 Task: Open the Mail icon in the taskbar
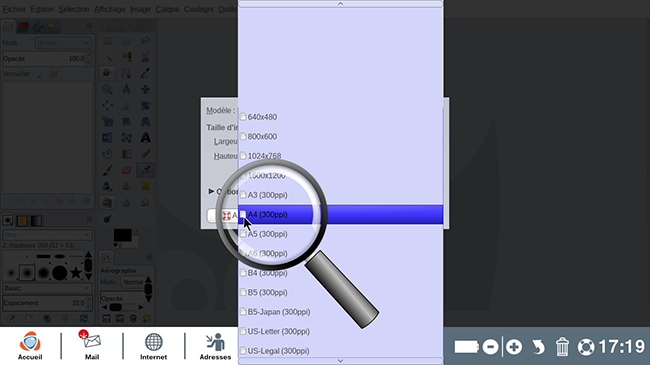click(92, 346)
